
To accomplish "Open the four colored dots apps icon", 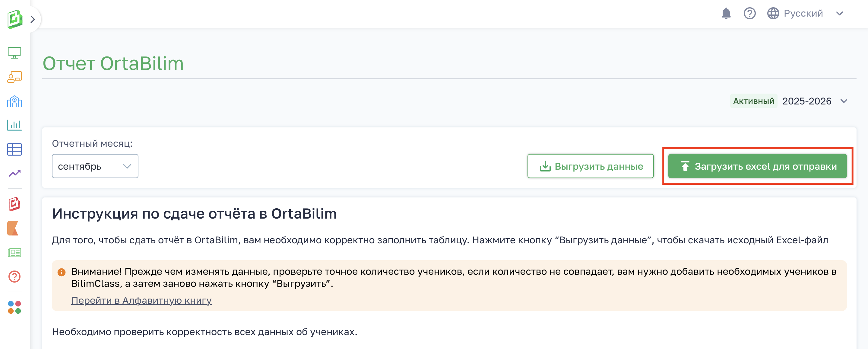I will 14,307.
